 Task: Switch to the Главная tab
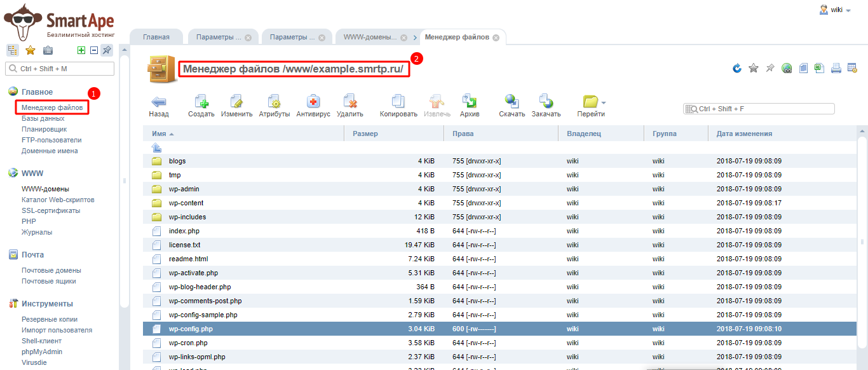(x=156, y=38)
